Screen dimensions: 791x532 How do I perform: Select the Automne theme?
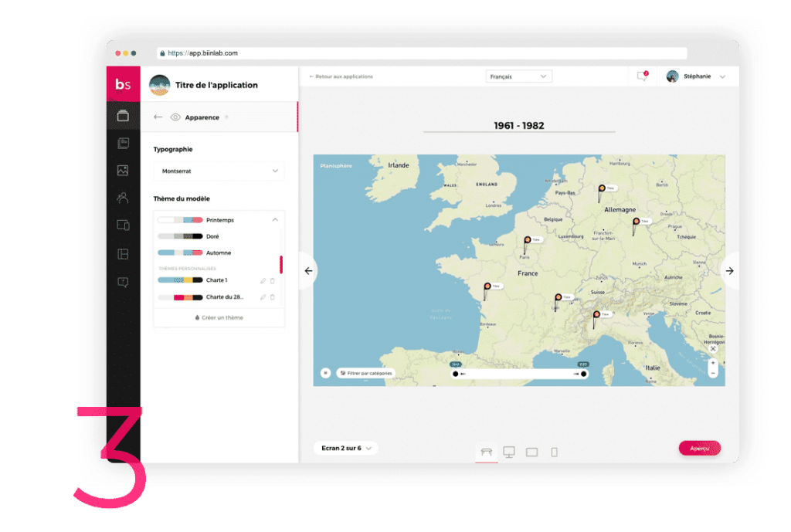(195, 252)
